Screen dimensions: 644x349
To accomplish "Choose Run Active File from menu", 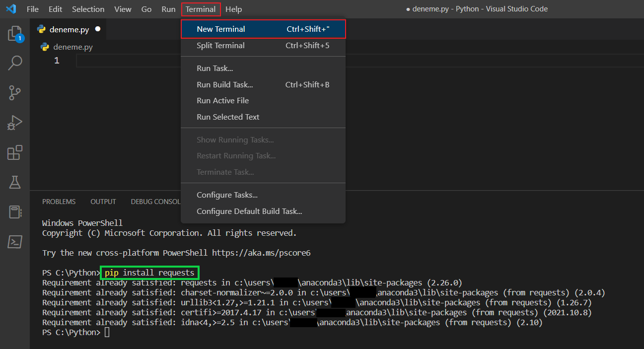I will click(x=222, y=101).
